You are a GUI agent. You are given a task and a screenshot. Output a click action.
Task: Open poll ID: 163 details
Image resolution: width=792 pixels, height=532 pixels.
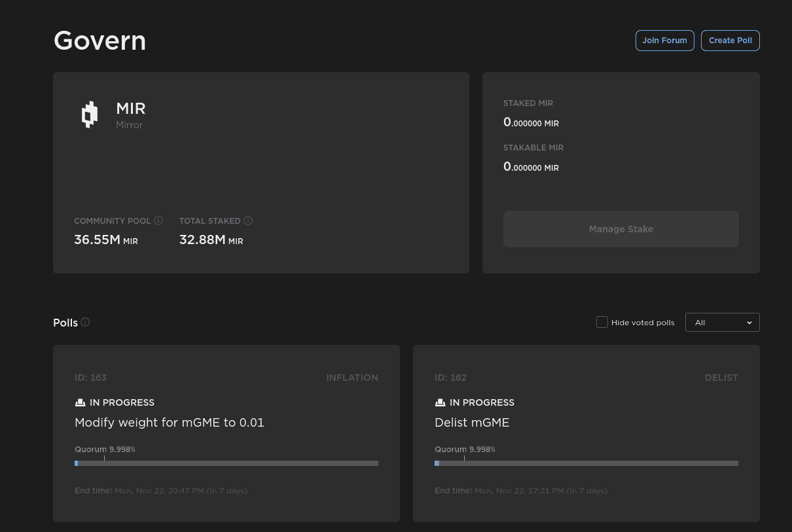click(x=226, y=433)
